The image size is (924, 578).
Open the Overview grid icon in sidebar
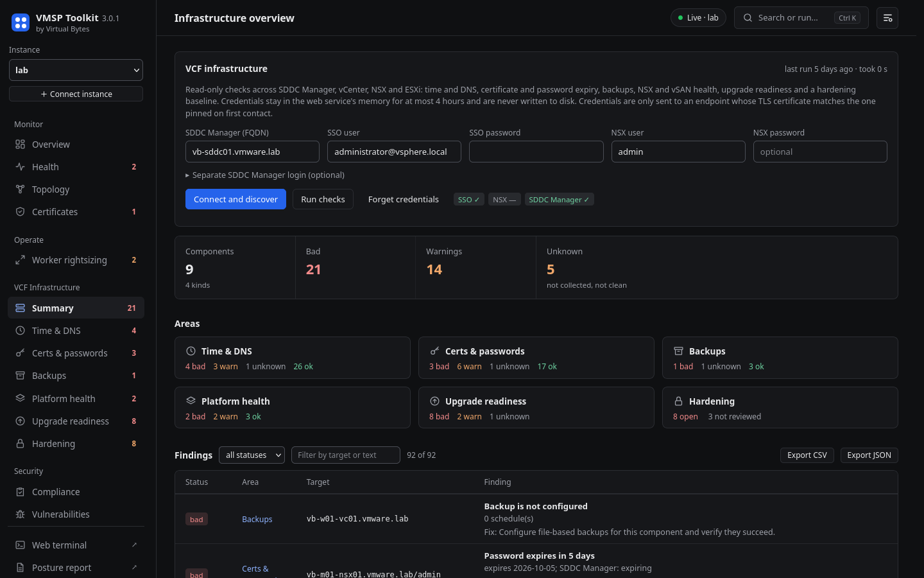(x=21, y=144)
